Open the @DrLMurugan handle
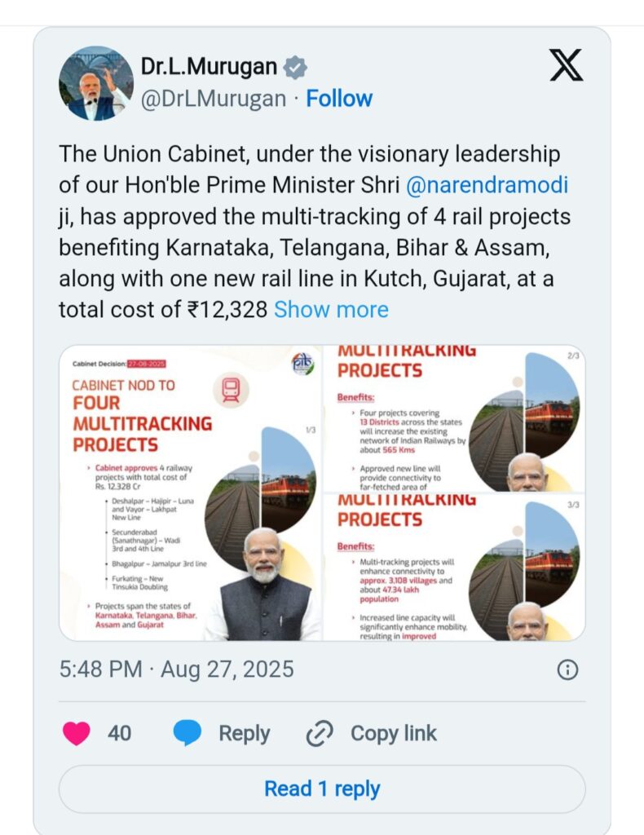This screenshot has width=644, height=835. click(x=214, y=99)
